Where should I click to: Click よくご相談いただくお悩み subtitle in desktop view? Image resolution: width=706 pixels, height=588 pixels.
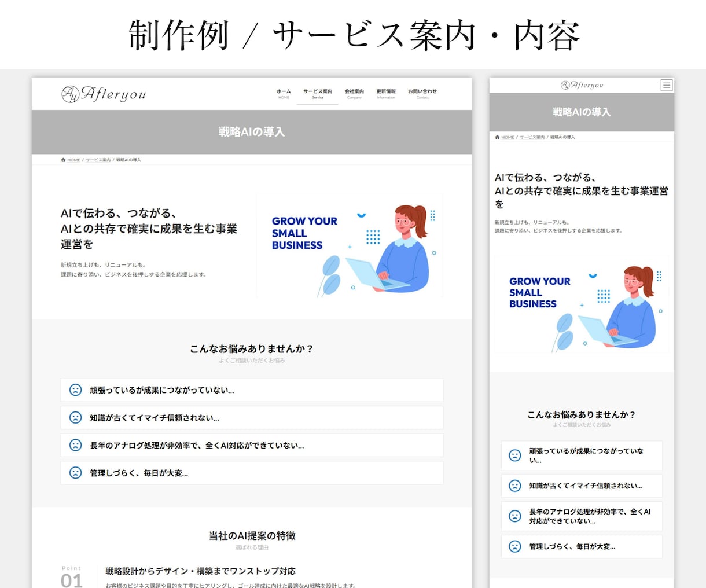pos(252,361)
